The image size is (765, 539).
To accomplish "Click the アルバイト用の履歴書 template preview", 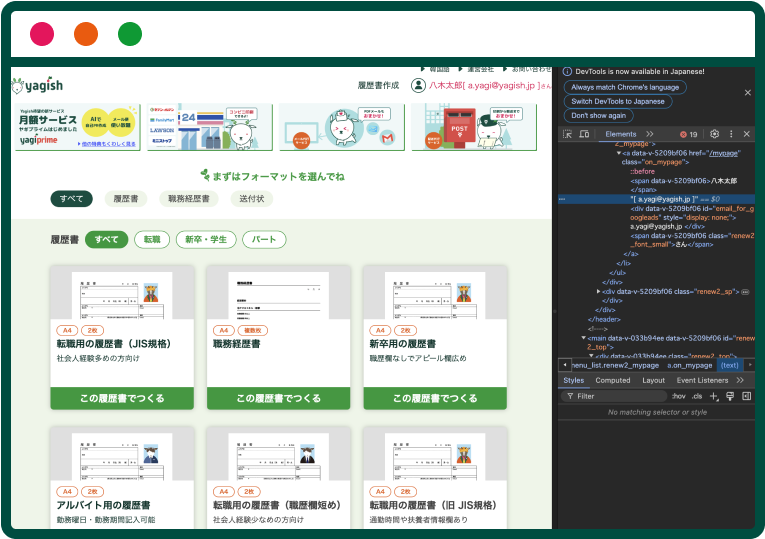I will [122, 455].
